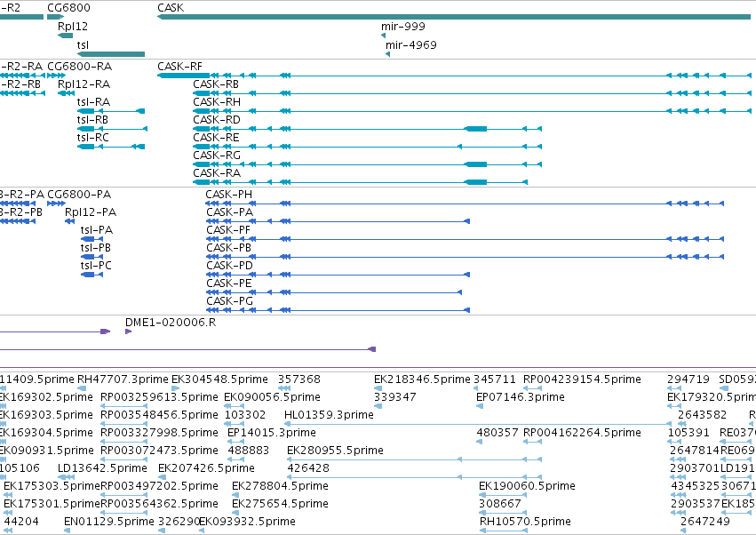Image resolution: width=756 pixels, height=535 pixels.
Task: Select EST EK218346.5prime
Action: tap(378, 388)
